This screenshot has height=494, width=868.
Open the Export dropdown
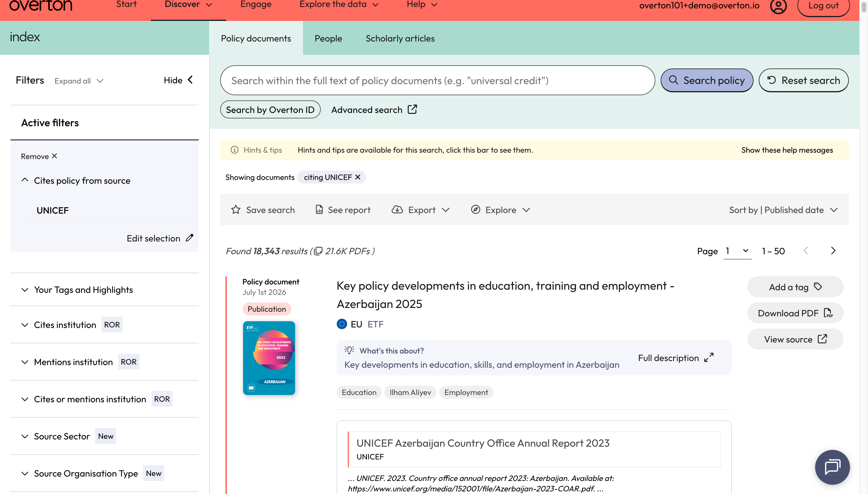[x=421, y=210]
